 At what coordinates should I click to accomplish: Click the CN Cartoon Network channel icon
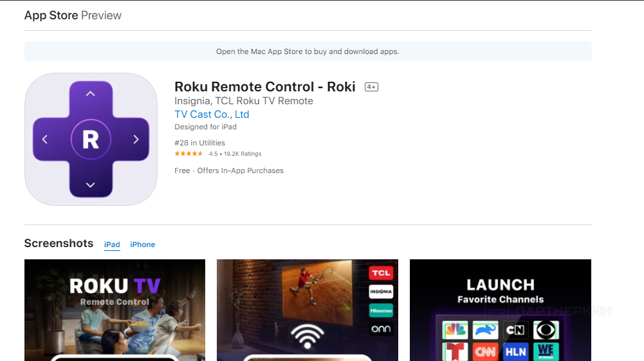[x=515, y=329]
